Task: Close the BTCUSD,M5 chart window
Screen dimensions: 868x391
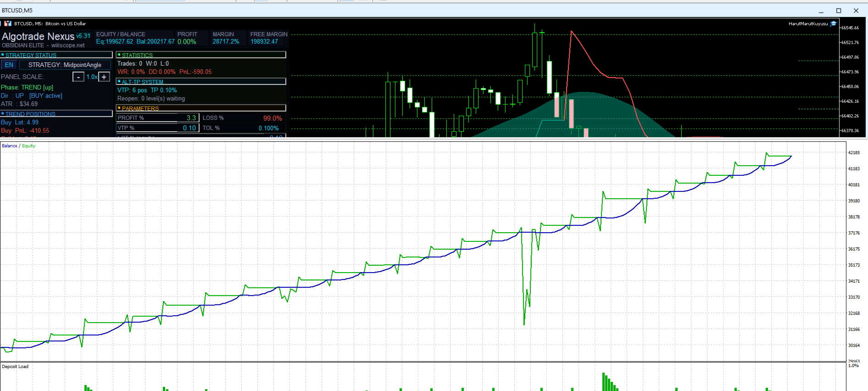Action: (856, 11)
